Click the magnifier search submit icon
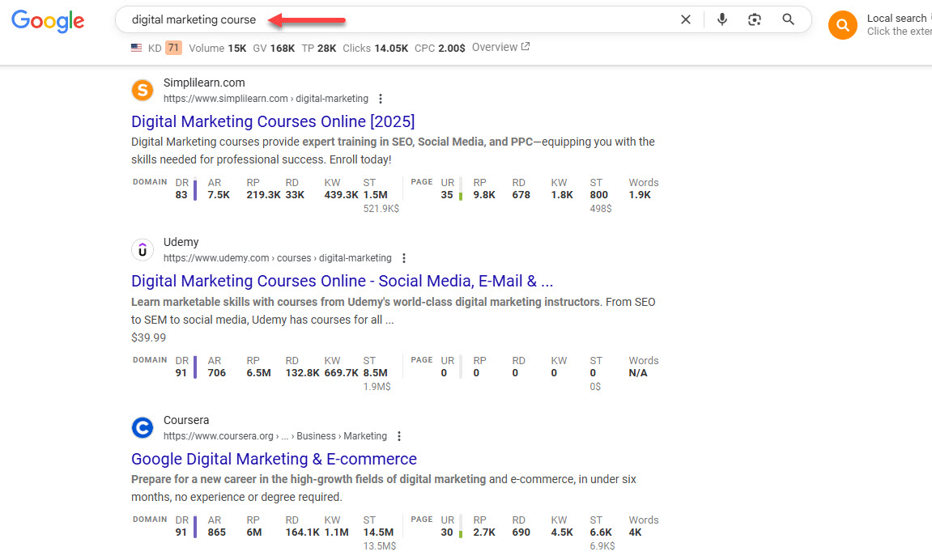Viewport: 932px width, 560px height. [788, 19]
